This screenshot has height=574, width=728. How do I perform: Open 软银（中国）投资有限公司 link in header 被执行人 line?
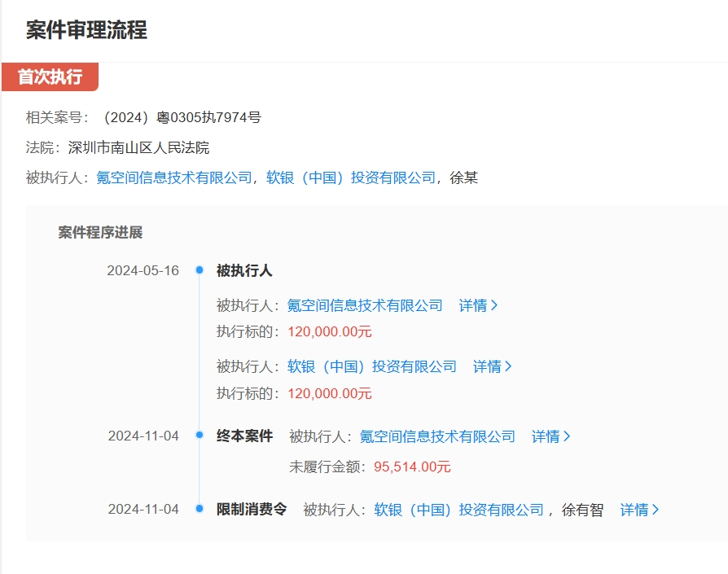350,177
